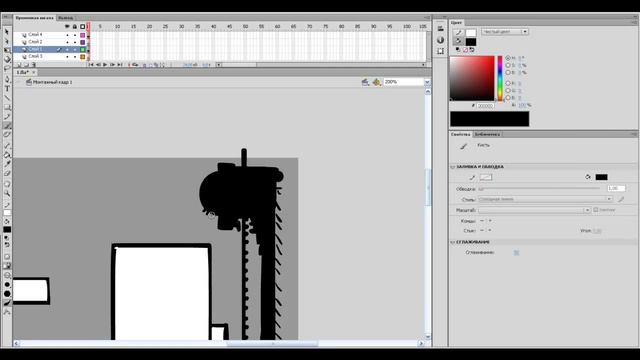Viewport: 640px width, 360px height.
Task: Click the stroke width slider in Properties
Action: (x=539, y=189)
